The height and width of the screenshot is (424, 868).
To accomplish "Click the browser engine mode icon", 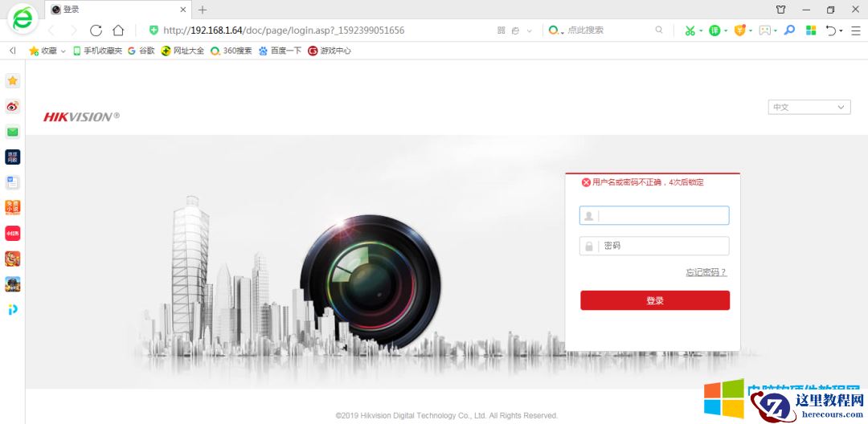I will pos(515,31).
